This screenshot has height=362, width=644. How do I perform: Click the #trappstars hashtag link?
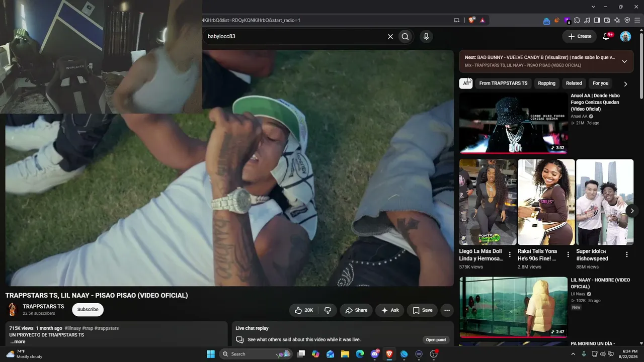107,328
